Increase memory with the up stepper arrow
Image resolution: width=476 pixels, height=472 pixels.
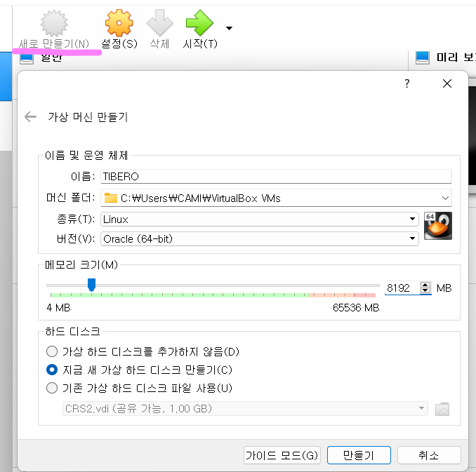(x=425, y=285)
